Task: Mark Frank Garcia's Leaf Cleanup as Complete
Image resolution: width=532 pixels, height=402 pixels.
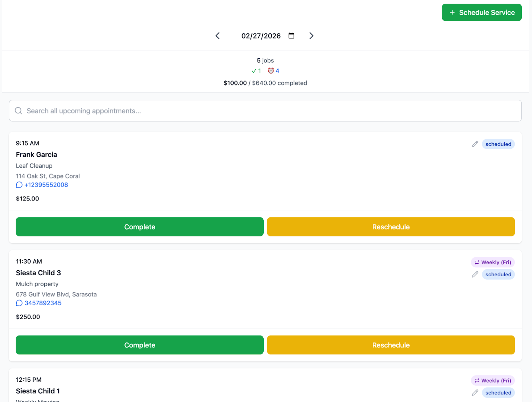Action: tap(140, 227)
